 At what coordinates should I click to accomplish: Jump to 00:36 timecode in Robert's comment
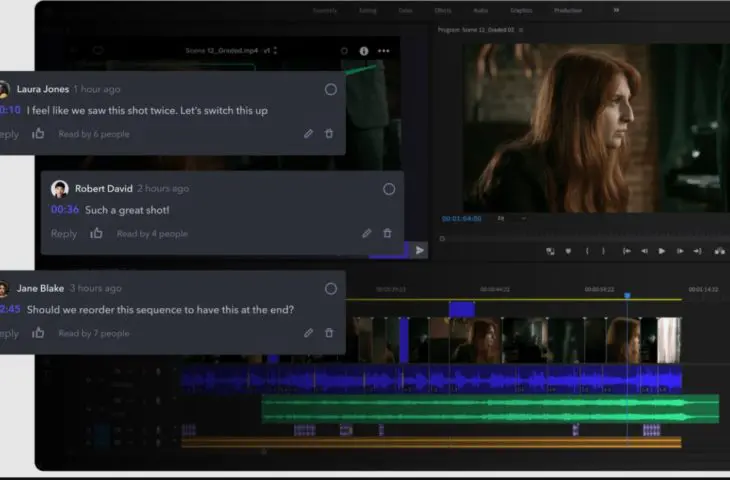point(65,210)
